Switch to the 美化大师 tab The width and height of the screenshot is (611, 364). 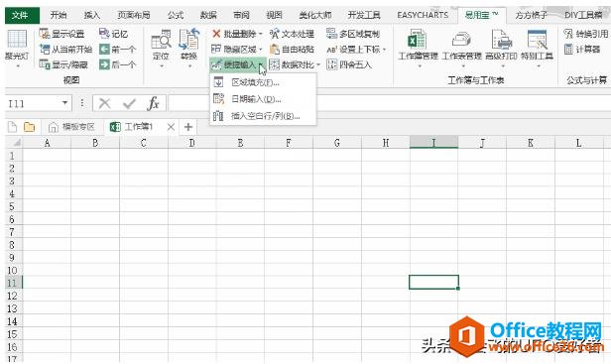point(315,15)
